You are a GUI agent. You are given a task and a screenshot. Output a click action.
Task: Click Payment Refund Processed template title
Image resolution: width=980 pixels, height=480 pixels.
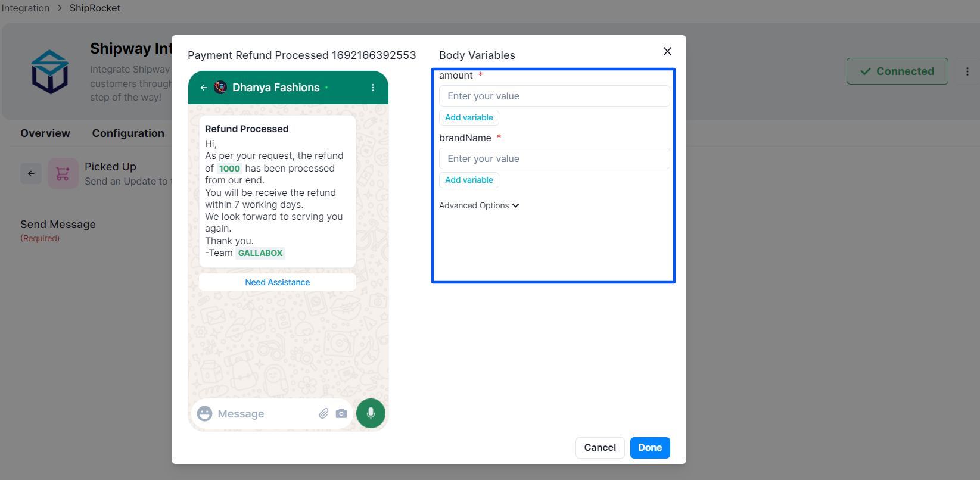coord(302,55)
